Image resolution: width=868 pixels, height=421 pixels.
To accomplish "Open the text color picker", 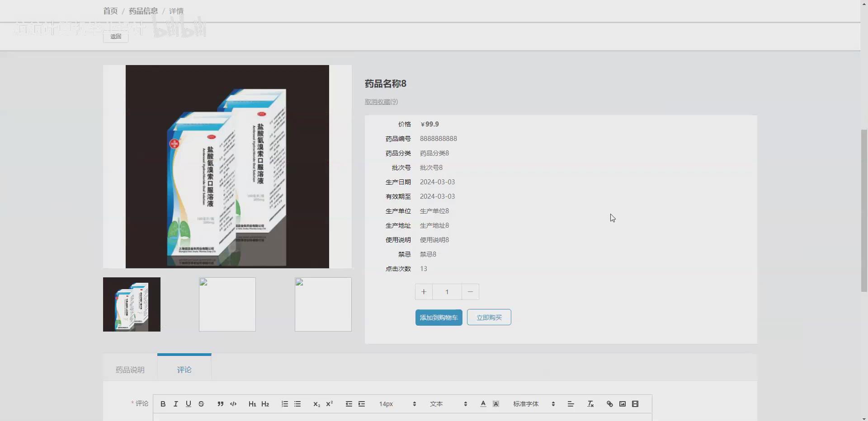I will 483,404.
